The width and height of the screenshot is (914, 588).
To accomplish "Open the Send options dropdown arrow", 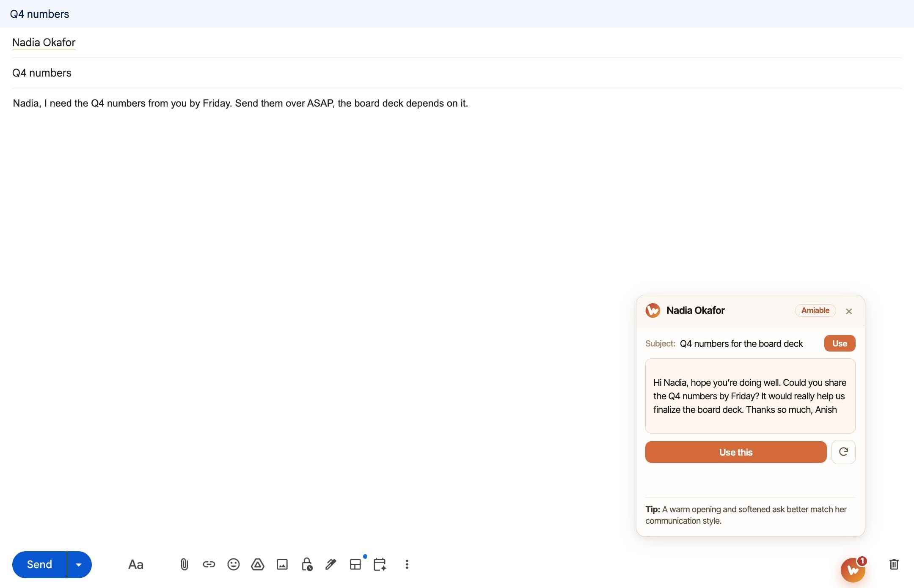I will [79, 565].
